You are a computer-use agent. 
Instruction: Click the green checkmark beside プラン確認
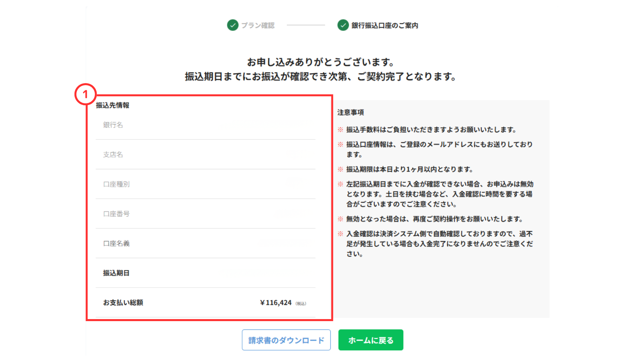[x=232, y=25]
